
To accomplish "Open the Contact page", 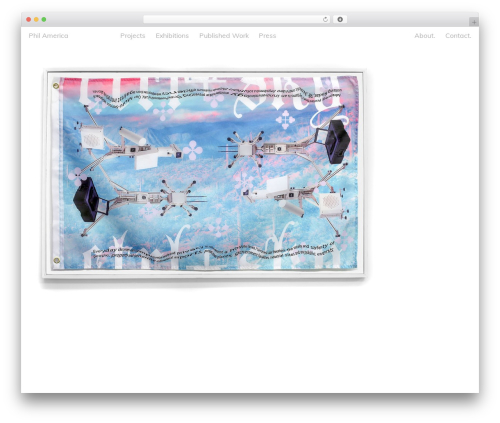I will pos(458,36).
